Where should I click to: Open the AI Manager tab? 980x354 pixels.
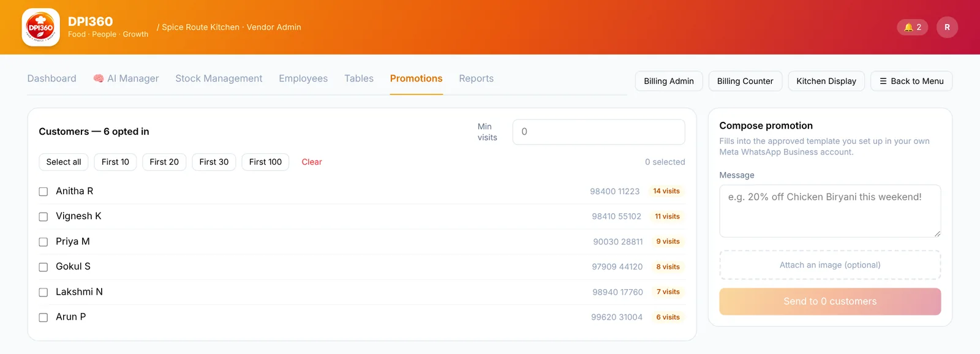pyautogui.click(x=126, y=78)
